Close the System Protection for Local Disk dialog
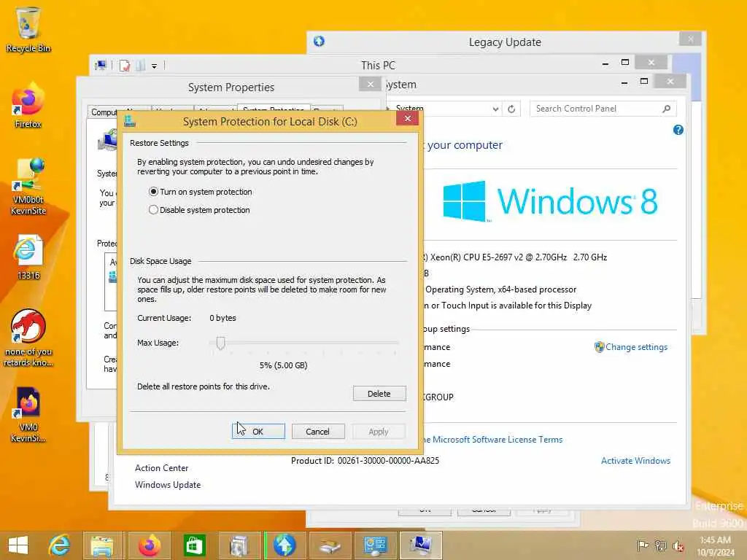 pos(407,119)
